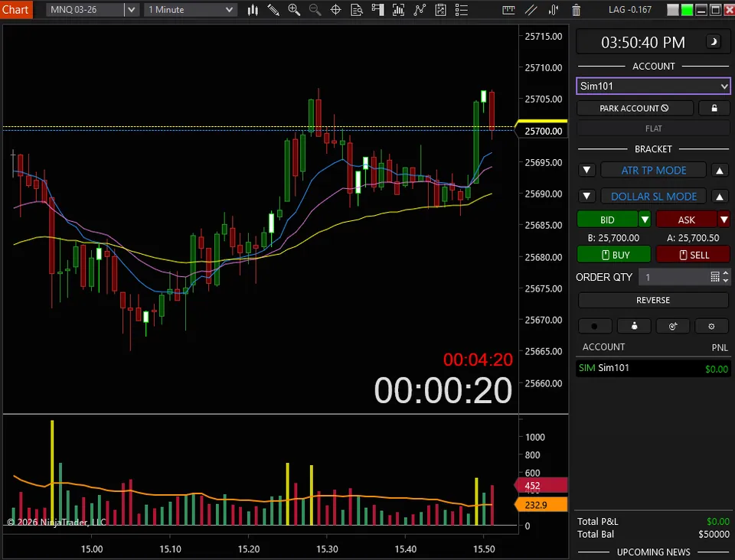Click the PNL column header

pyautogui.click(x=720, y=347)
